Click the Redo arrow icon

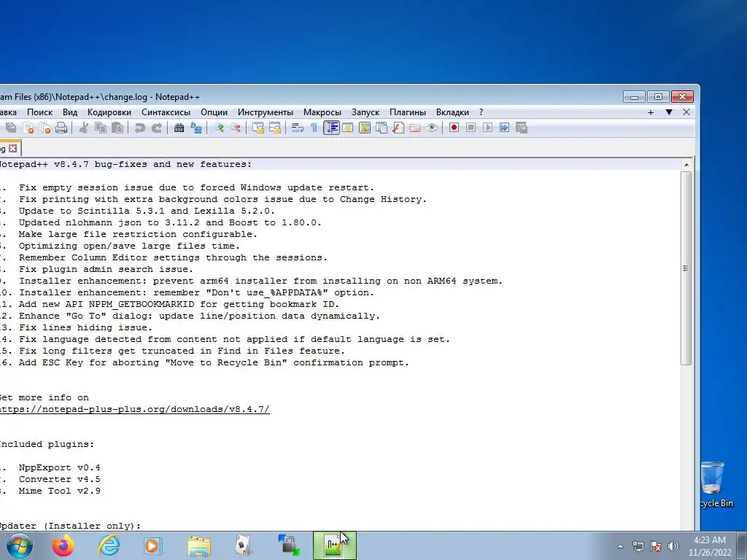156,128
